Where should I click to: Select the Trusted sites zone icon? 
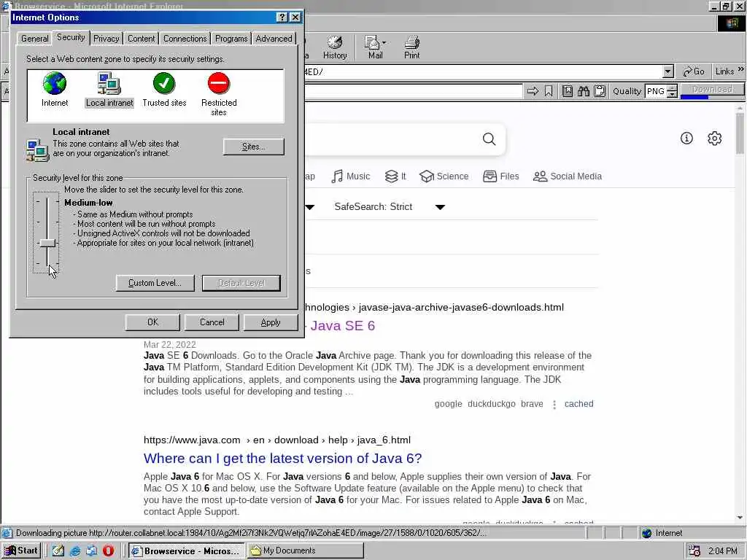(164, 83)
